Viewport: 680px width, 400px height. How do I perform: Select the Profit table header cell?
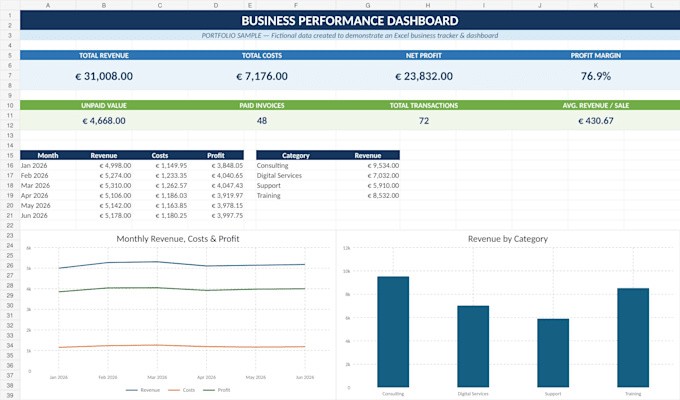point(216,155)
